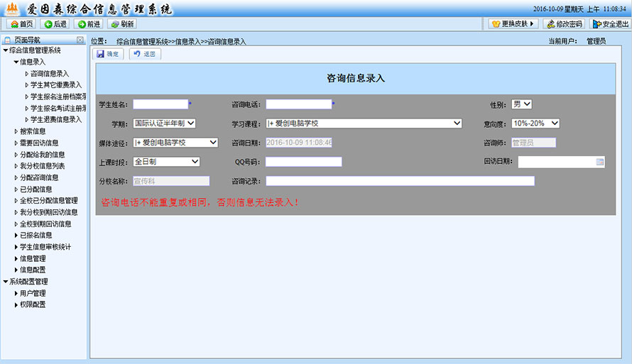Open the 更换皮肤 skin menu
Viewport: 632px width, 364px height.
click(513, 24)
